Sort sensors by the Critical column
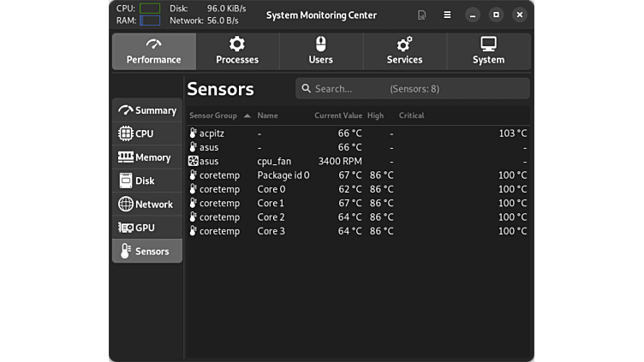Screen dimensions: 644x362 (411, 116)
